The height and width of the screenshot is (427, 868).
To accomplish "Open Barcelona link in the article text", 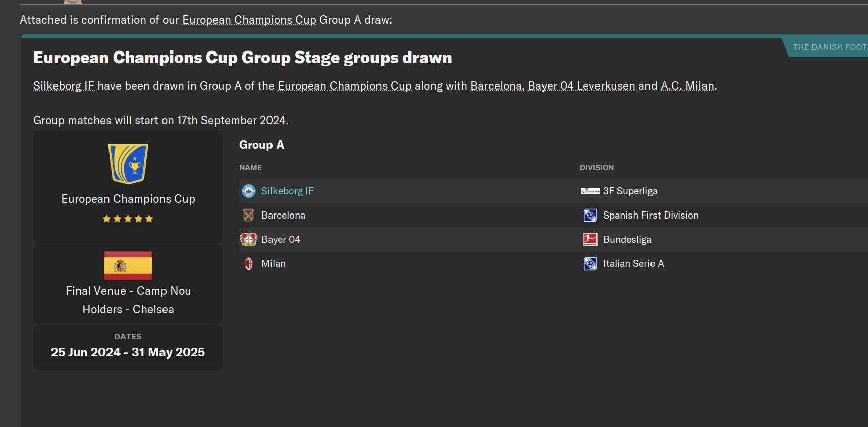I will 497,86.
